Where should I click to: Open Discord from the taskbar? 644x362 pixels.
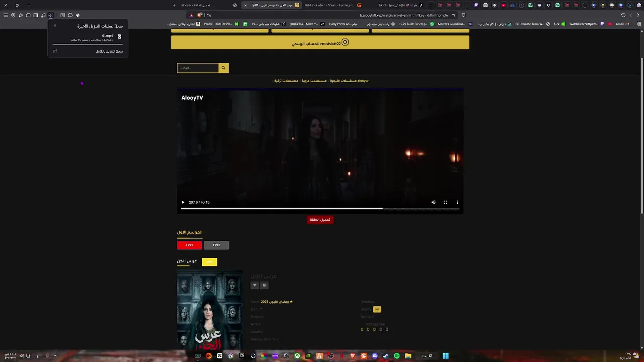tap(374, 356)
